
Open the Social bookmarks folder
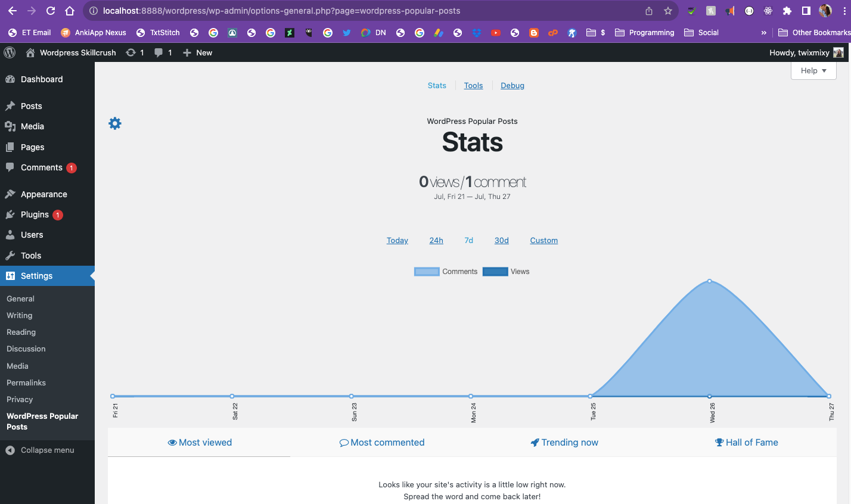click(701, 33)
